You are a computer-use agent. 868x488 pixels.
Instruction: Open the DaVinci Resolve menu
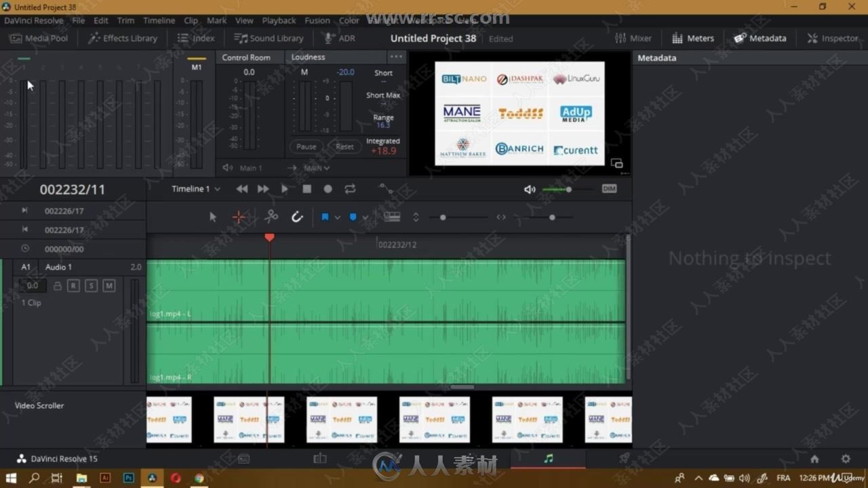[x=33, y=20]
